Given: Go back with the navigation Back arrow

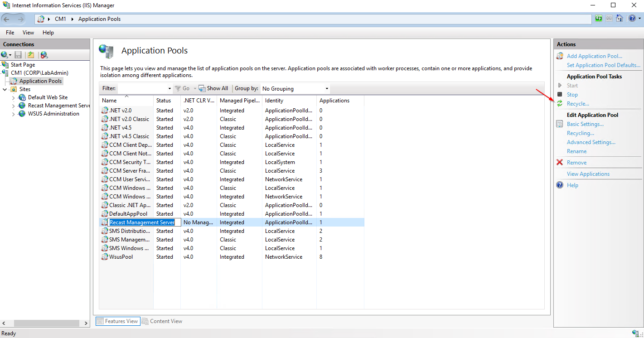Looking at the screenshot, I should [x=7, y=19].
